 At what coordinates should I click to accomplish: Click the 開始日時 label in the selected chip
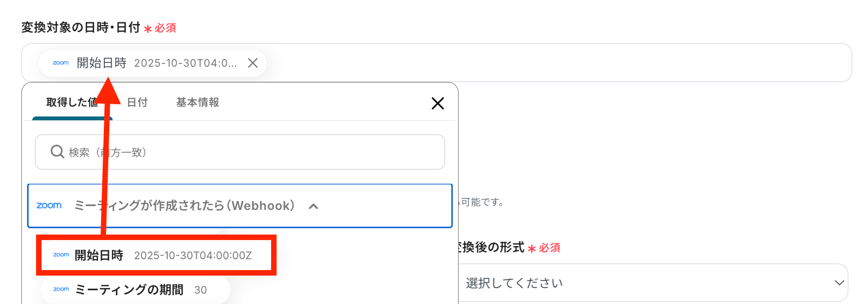tap(102, 63)
